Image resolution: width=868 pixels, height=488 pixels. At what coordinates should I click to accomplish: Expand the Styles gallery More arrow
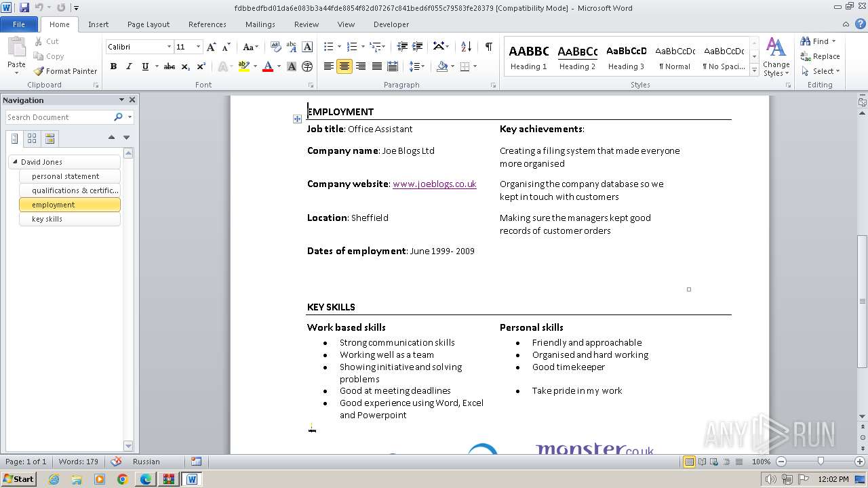[754, 70]
